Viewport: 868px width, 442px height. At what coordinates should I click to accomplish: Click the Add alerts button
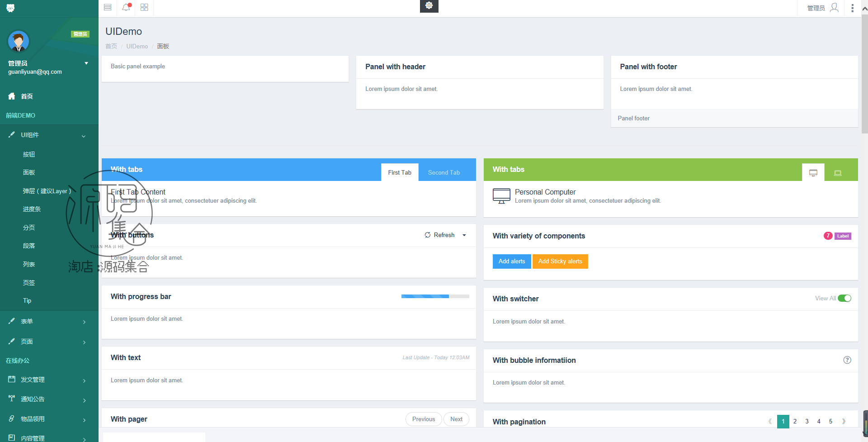point(512,261)
